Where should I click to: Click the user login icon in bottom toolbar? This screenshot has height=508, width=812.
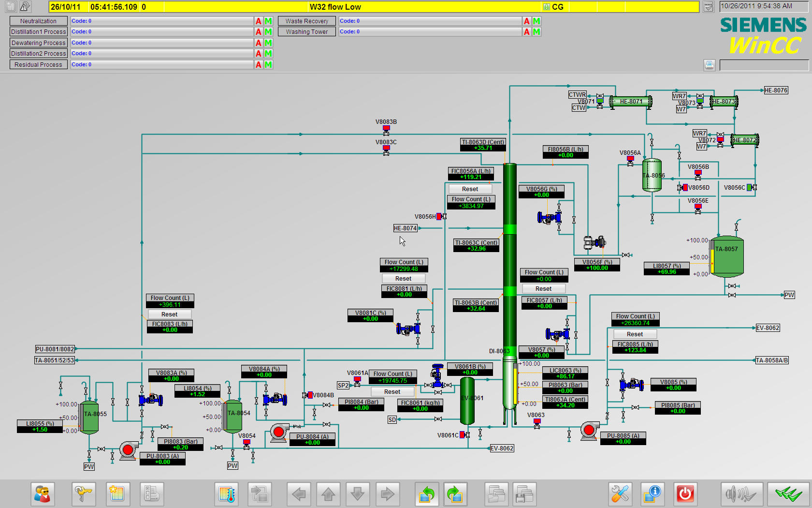[43, 494]
